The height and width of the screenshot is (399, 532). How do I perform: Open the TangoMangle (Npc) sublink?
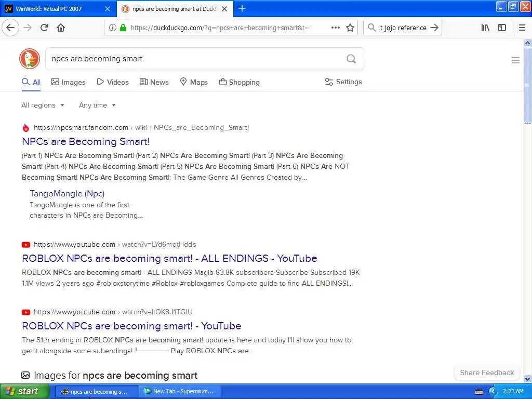67,193
